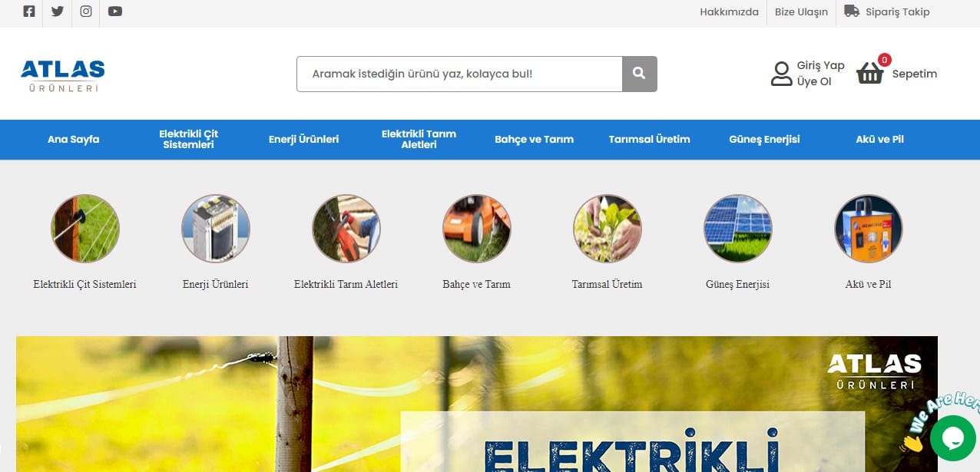
Task: Click the user account icon
Action: [781, 74]
